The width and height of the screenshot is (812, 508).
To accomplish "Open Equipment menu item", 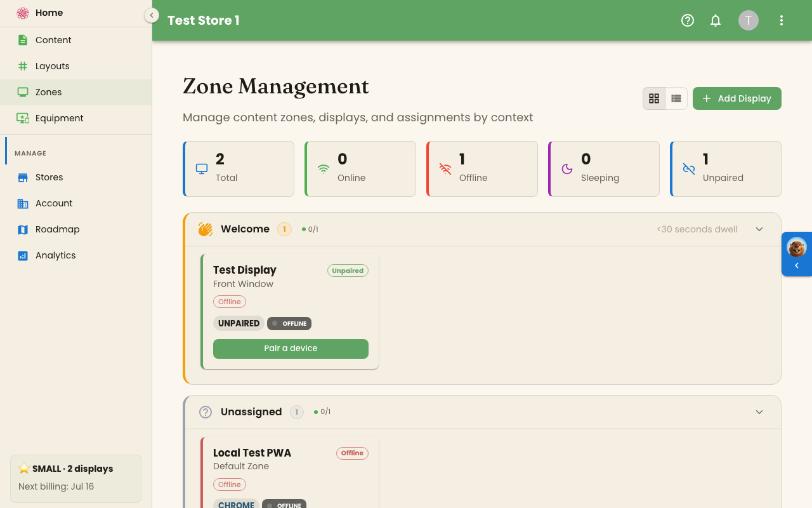I will (x=76, y=118).
